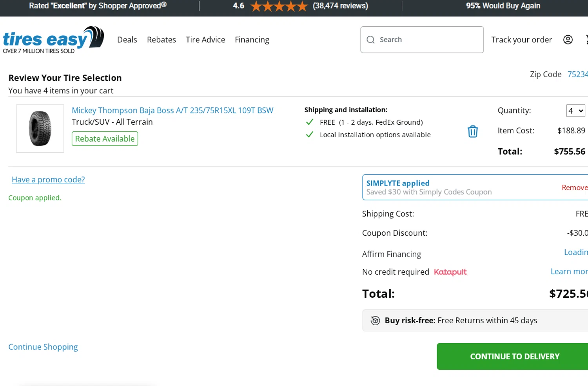
Task: Click the Buy risk-free returns icon
Action: [x=375, y=320]
